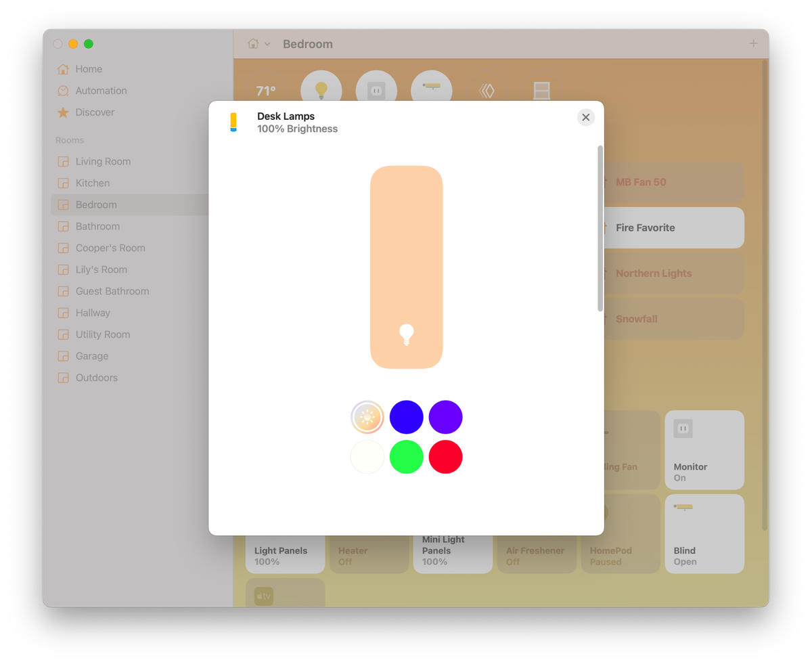The image size is (812, 664).
Task: Open the Automation section in the sidebar
Action: [x=101, y=90]
